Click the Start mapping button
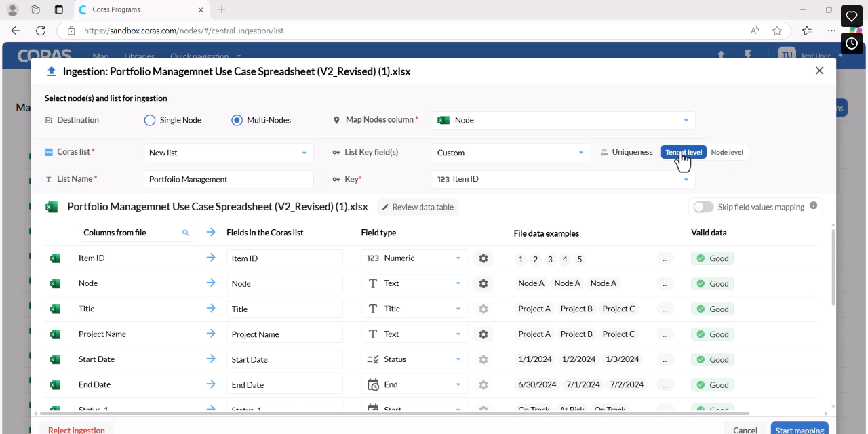868x434 pixels. (x=800, y=430)
